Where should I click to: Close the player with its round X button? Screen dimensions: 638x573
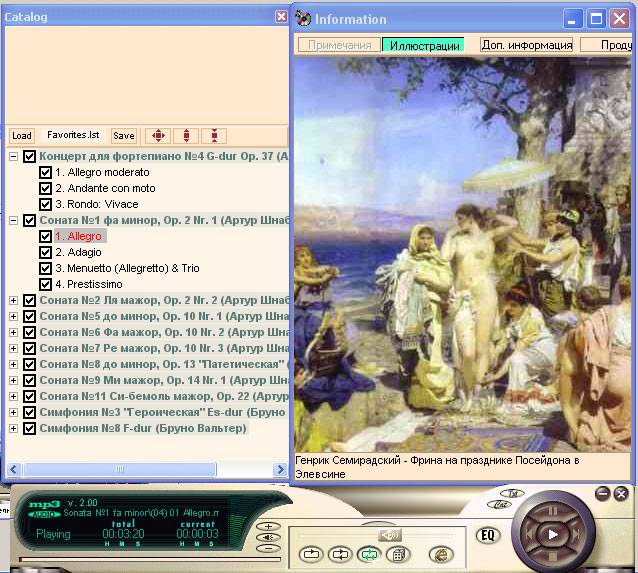(x=621, y=494)
